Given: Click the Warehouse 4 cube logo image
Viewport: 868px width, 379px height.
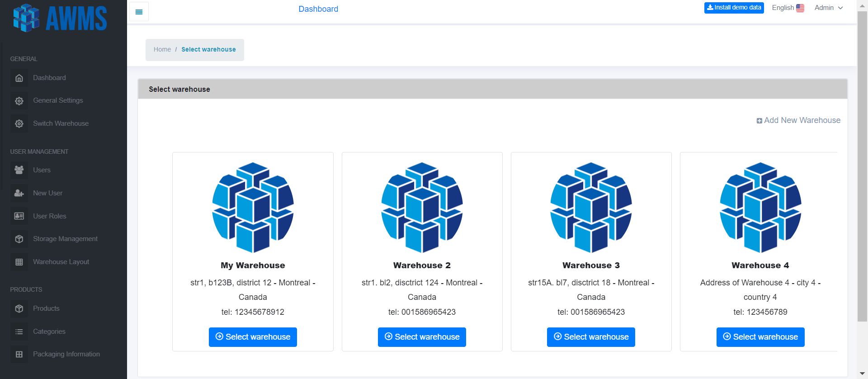Looking at the screenshot, I should [760, 207].
